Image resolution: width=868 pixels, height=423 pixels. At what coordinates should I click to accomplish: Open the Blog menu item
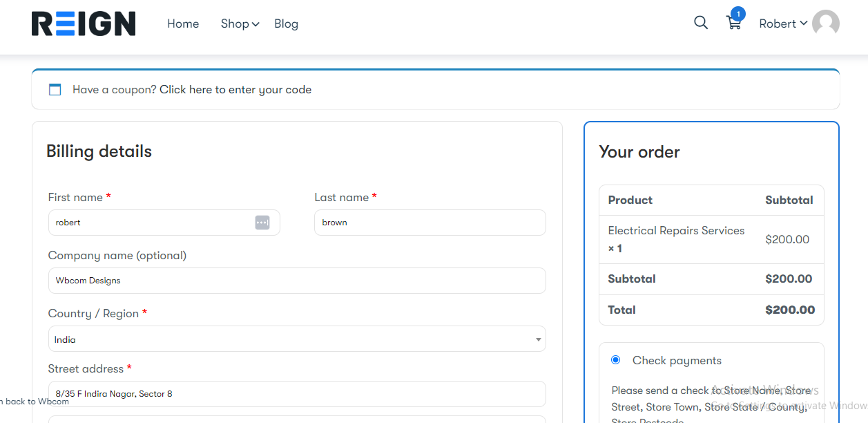286,23
